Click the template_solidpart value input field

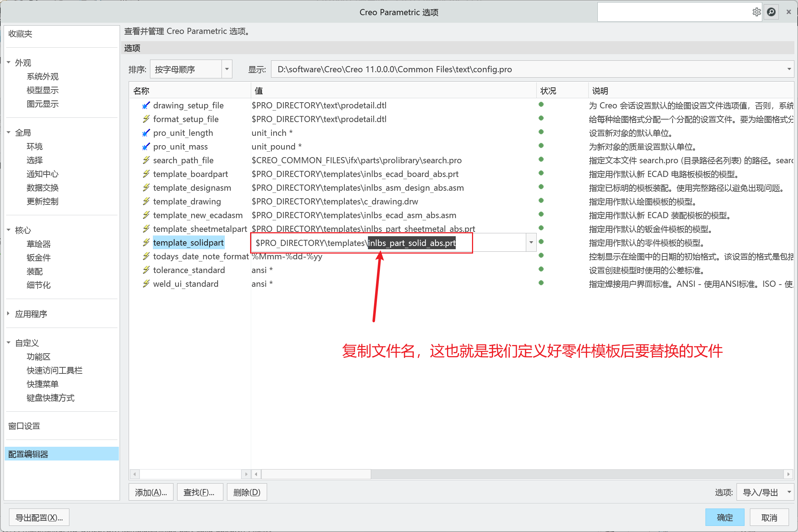tap(389, 243)
